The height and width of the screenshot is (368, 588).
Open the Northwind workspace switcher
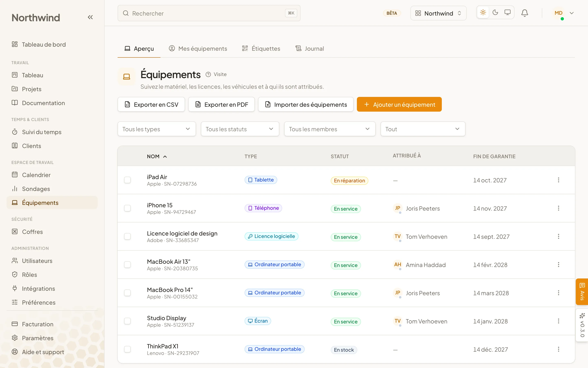438,13
